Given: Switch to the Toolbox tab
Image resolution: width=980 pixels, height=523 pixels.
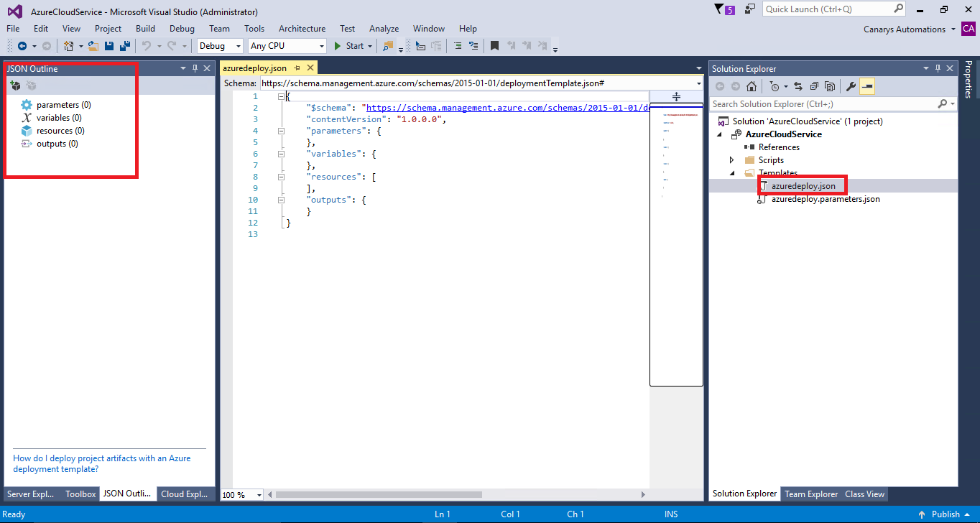Looking at the screenshot, I should [80, 494].
